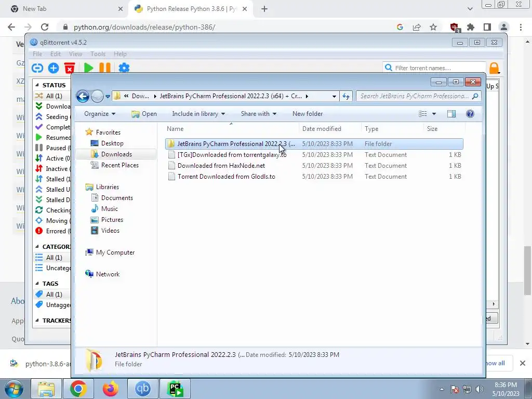Open Share with dropdown
Image resolution: width=532 pixels, height=399 pixels.
point(259,114)
